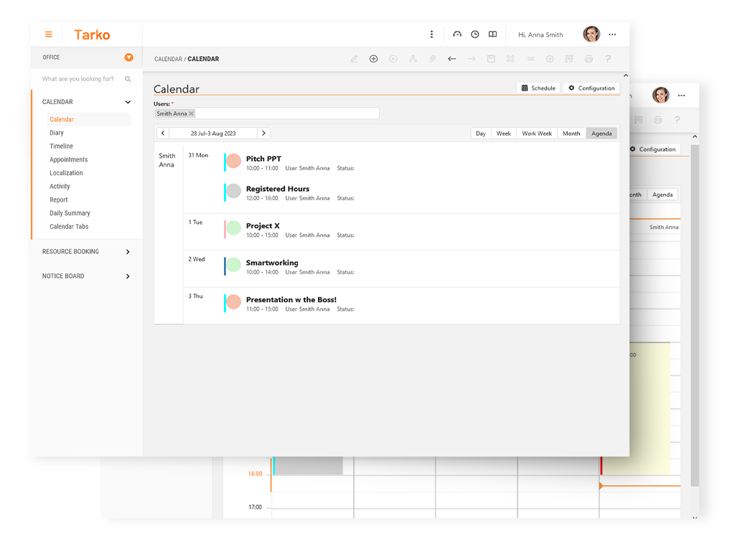Click the add new plus icon
735x560 pixels.
pyautogui.click(x=373, y=59)
